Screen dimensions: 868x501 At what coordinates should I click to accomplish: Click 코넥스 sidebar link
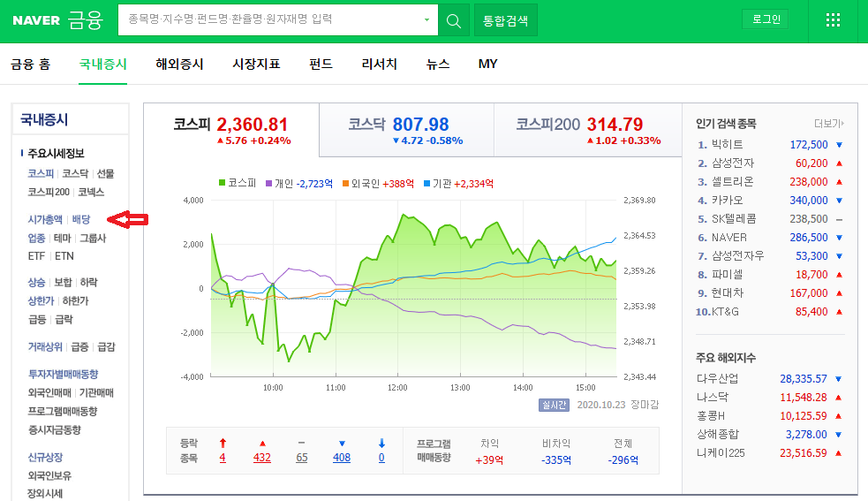coord(91,193)
